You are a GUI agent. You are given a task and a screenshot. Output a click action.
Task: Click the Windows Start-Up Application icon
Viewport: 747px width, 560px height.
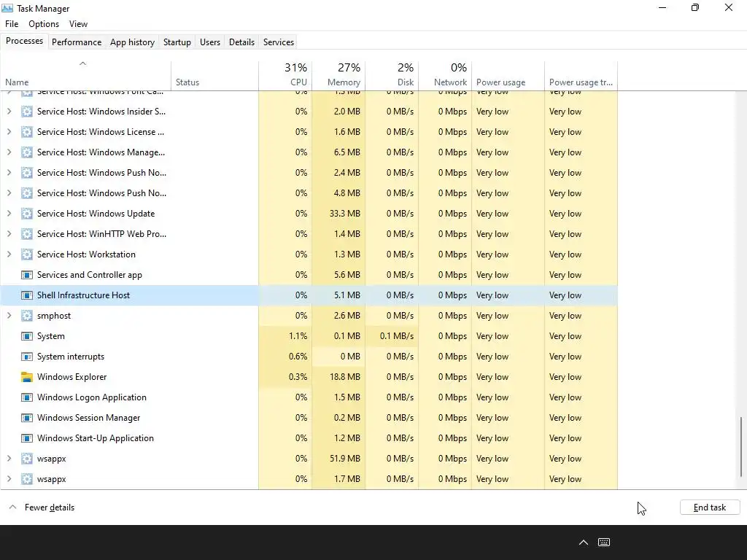27,438
